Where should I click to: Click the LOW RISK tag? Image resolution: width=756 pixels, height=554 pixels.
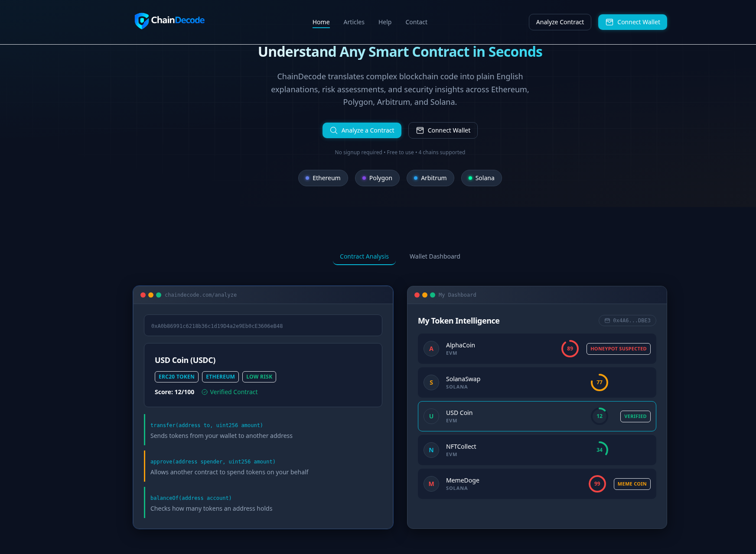coord(259,377)
